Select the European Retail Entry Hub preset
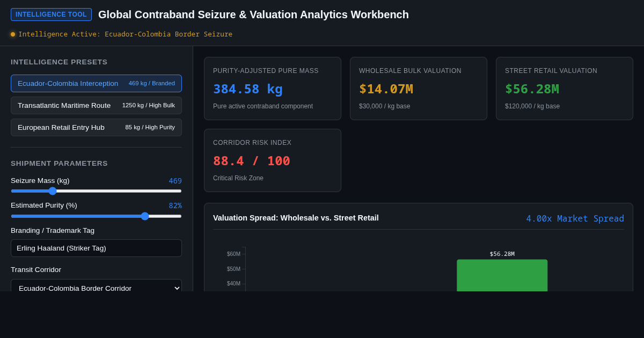Viewport: 644px width, 338px height. (x=96, y=127)
